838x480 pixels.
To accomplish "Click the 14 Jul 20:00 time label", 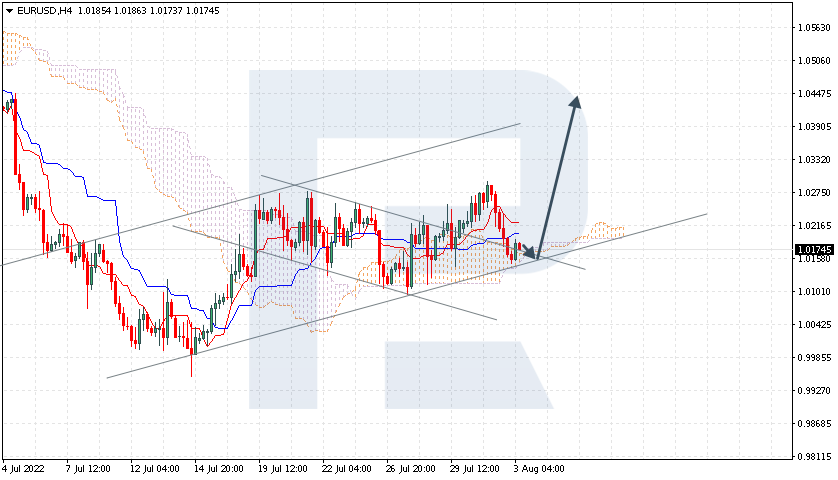I will 219,469.
